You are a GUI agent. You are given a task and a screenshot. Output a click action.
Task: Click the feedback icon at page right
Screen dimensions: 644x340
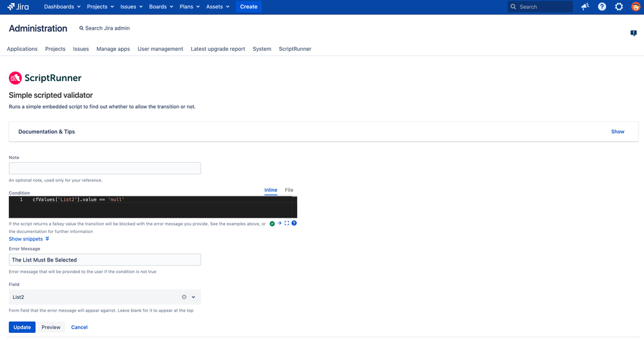tap(633, 33)
